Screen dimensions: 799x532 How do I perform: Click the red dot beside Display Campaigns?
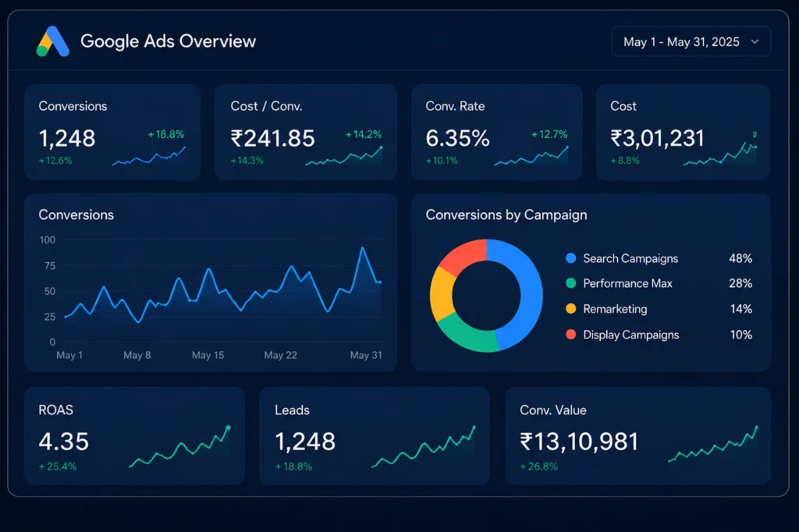click(x=570, y=335)
